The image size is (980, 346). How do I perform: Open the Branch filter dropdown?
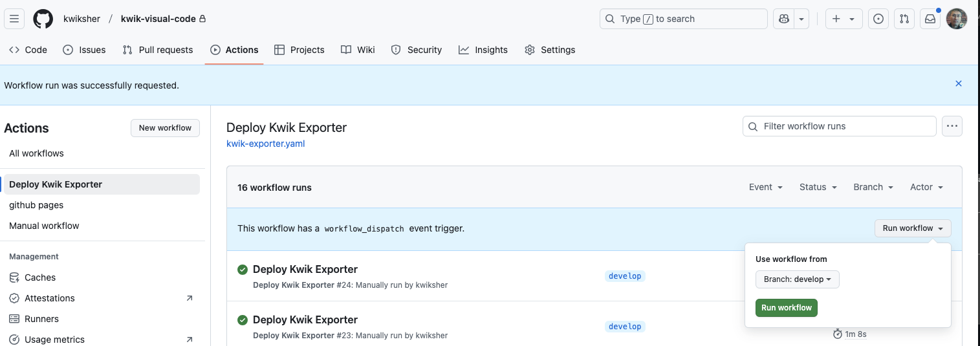pos(873,187)
